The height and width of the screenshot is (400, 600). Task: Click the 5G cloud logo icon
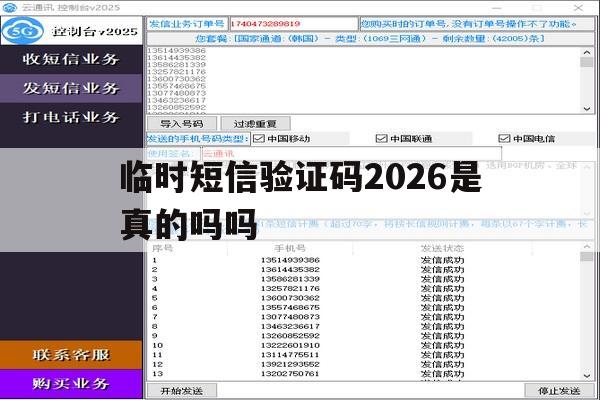(x=22, y=31)
